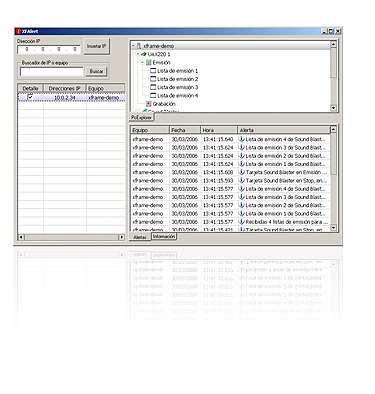Viewport: 375px width, 394px height.
Task: Click info icon of Recibidas 4 listas alert
Action: [x=242, y=222]
